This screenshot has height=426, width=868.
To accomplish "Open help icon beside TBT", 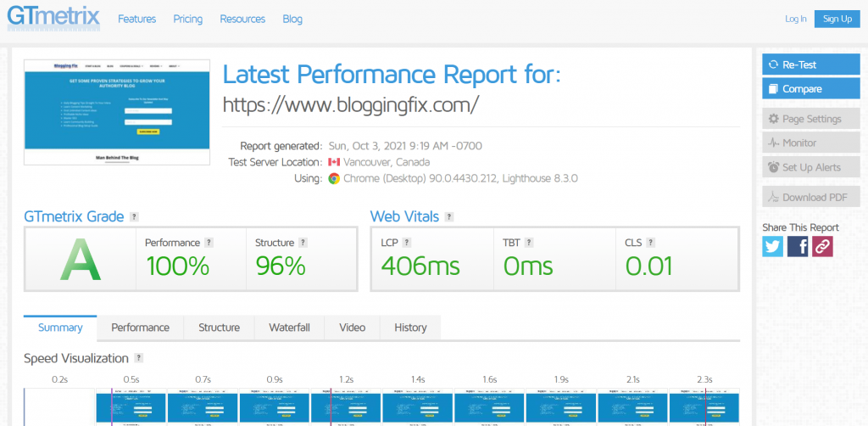I will (529, 243).
